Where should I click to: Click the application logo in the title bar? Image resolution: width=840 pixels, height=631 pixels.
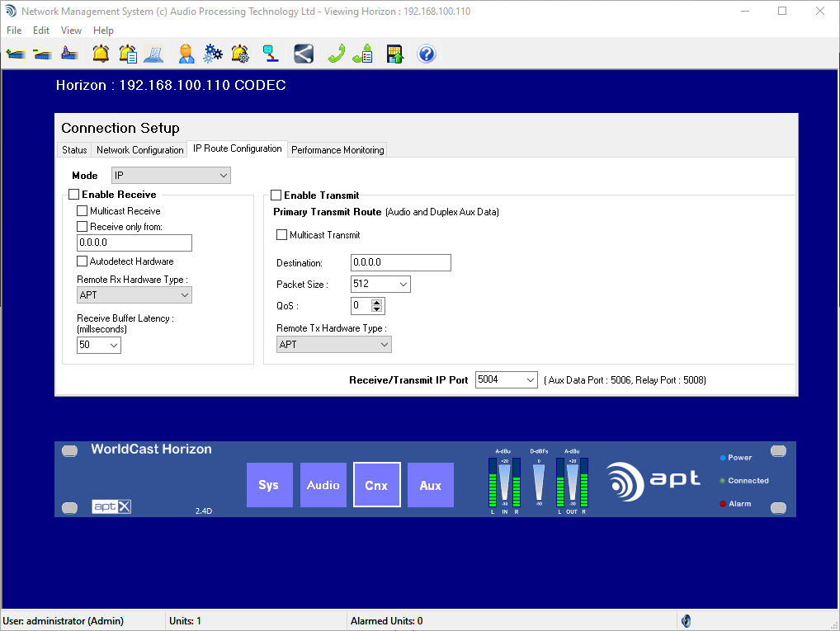coord(10,12)
